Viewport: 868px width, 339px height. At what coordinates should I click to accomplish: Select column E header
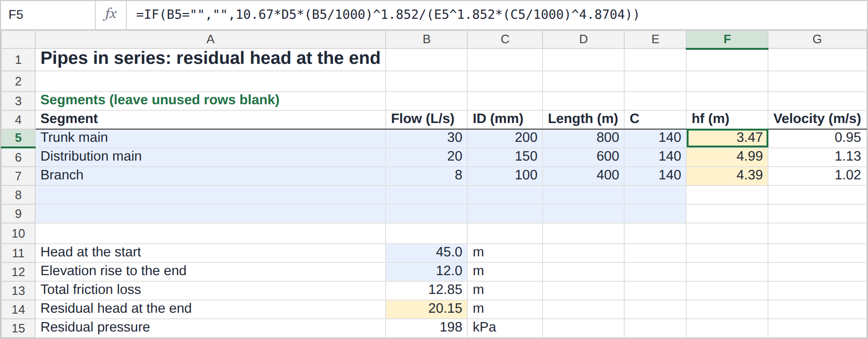[655, 39]
